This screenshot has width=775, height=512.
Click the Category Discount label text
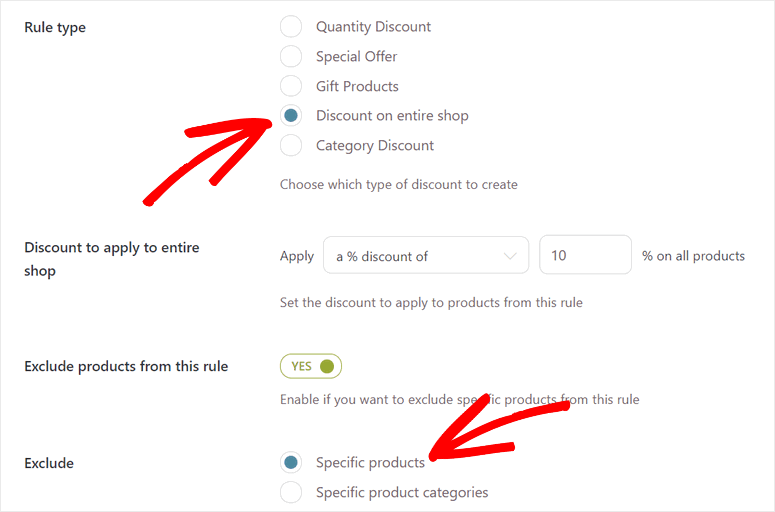[x=374, y=145]
